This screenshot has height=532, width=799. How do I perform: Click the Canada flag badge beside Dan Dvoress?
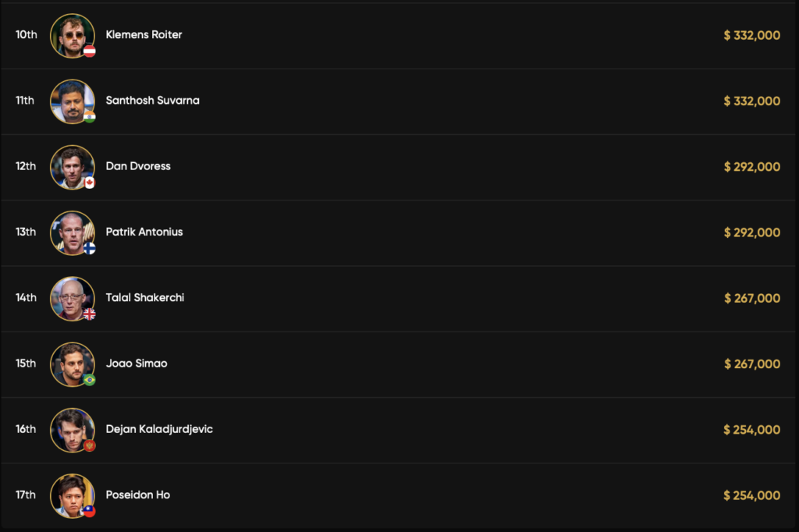pyautogui.click(x=90, y=183)
